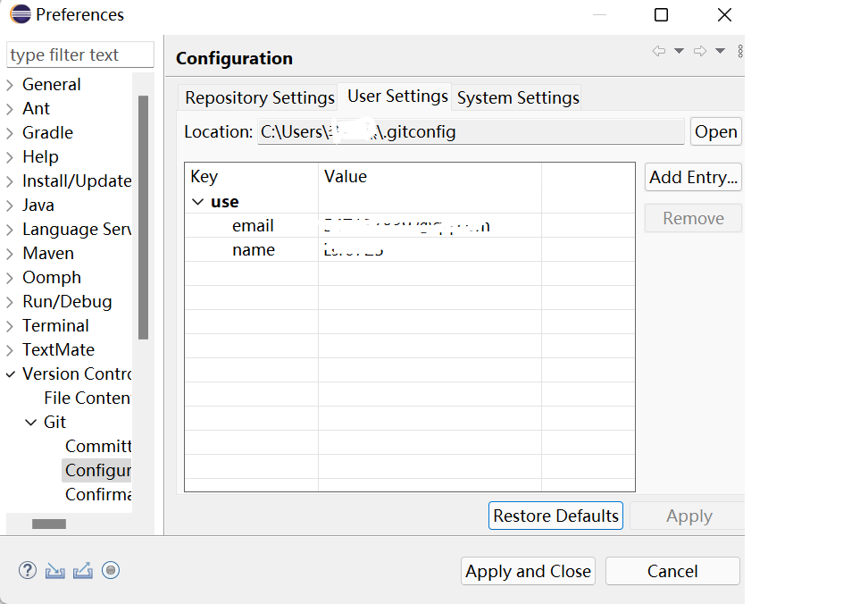The width and height of the screenshot is (868, 604).
Task: Expand the Run/Debug node arrow
Action: click(10, 302)
